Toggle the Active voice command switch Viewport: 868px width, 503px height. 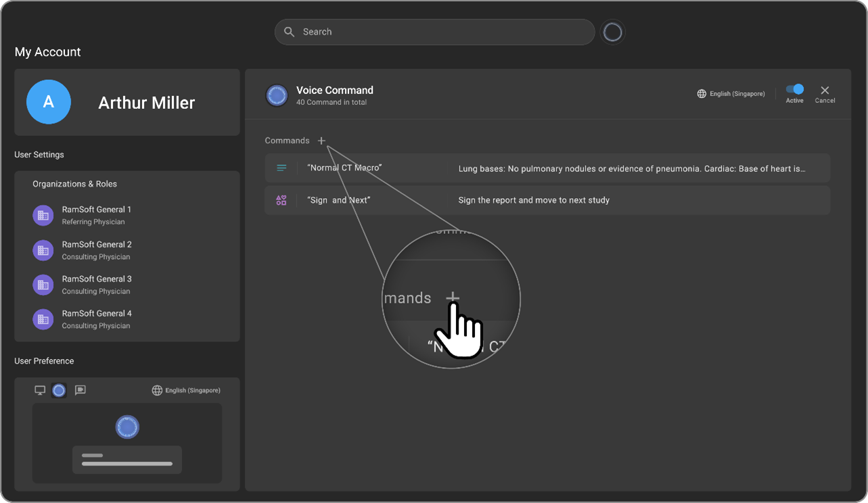pyautogui.click(x=794, y=89)
